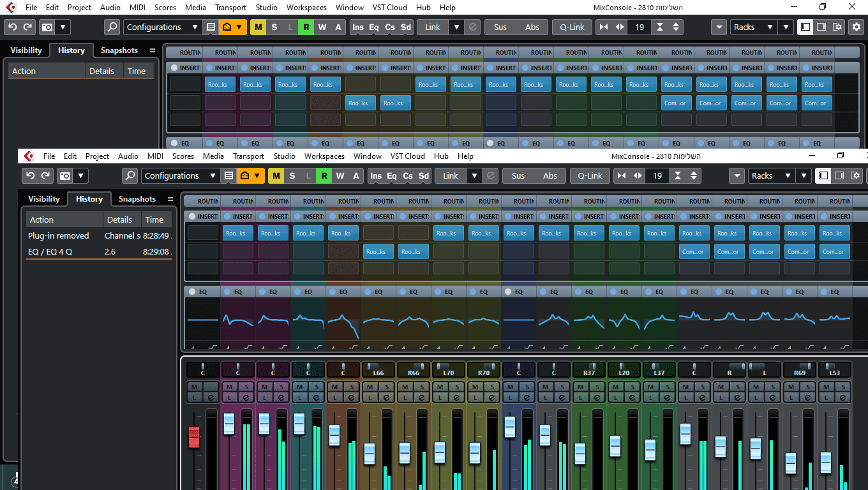Click the red fader handle on the leftmost channel
Viewport: 868px width, 490px height.
pyautogui.click(x=194, y=437)
